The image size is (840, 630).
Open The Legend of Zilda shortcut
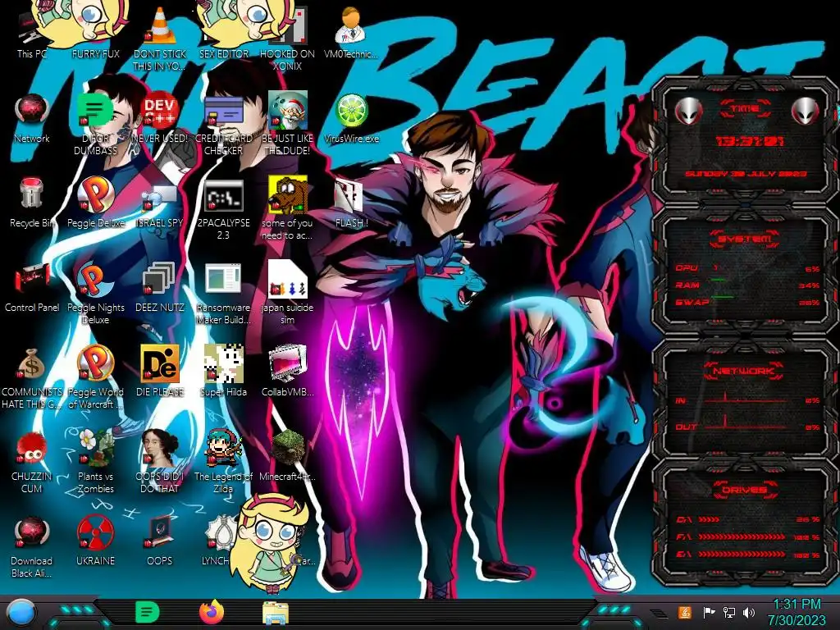[223, 461]
